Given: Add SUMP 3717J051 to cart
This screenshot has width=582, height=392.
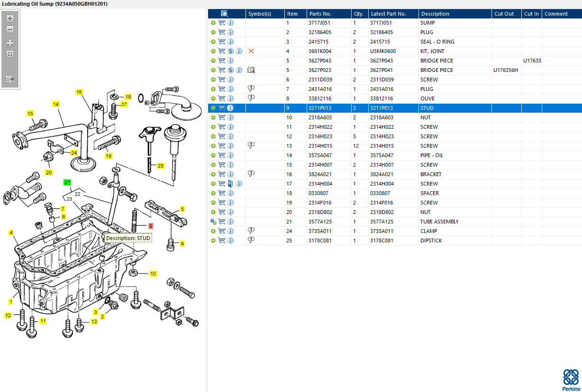Looking at the screenshot, I should [222, 23].
